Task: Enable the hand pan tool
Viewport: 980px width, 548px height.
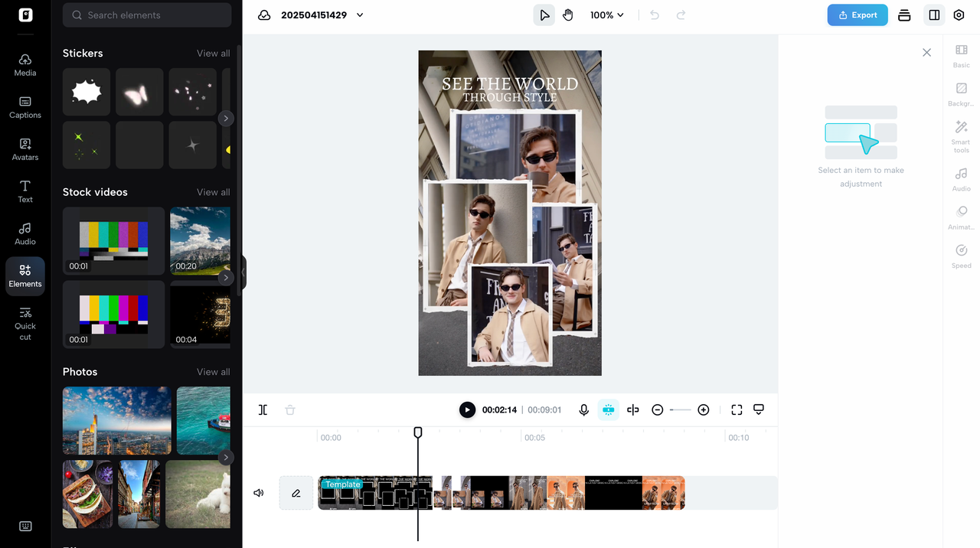Action: click(x=567, y=15)
